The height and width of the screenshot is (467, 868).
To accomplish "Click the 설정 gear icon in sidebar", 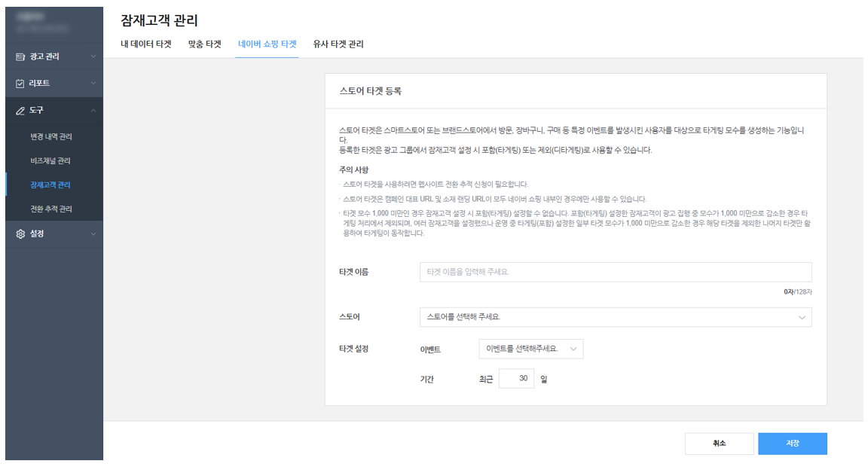I will click(x=20, y=233).
